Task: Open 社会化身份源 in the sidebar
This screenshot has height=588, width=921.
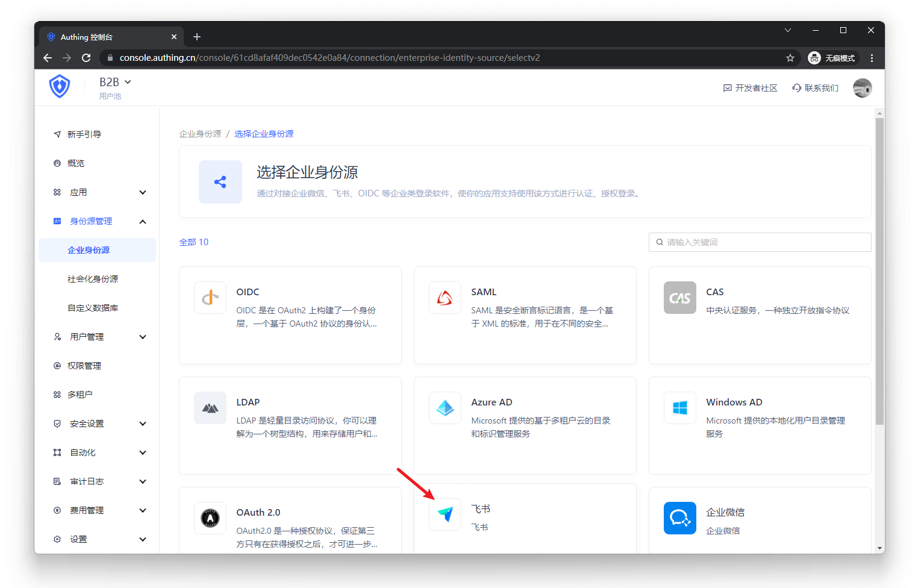Action: (x=93, y=279)
